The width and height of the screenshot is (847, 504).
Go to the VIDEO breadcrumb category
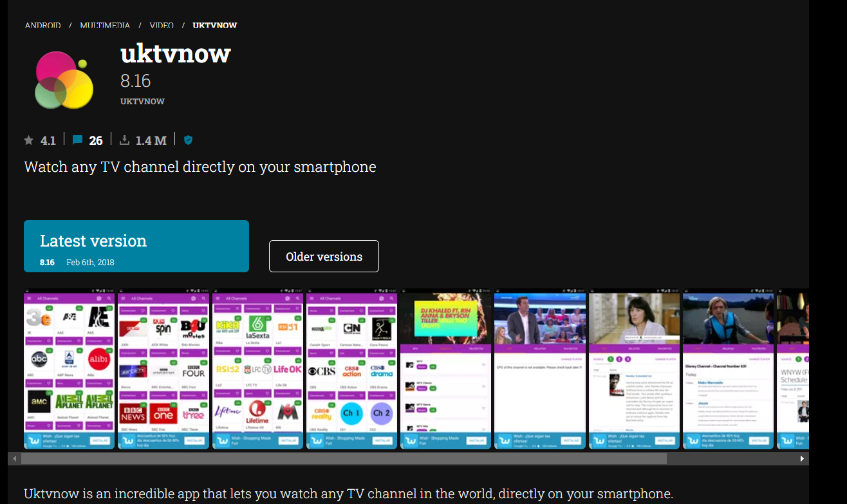(x=162, y=25)
